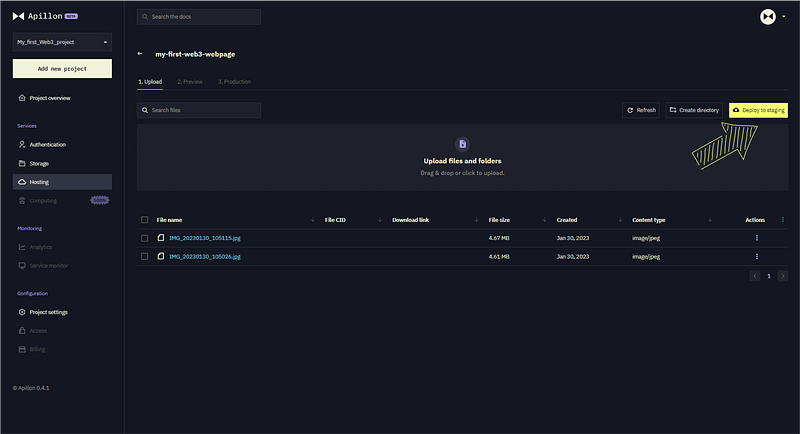The width and height of the screenshot is (800, 434).
Task: Open the Authentication service
Action: click(x=62, y=144)
